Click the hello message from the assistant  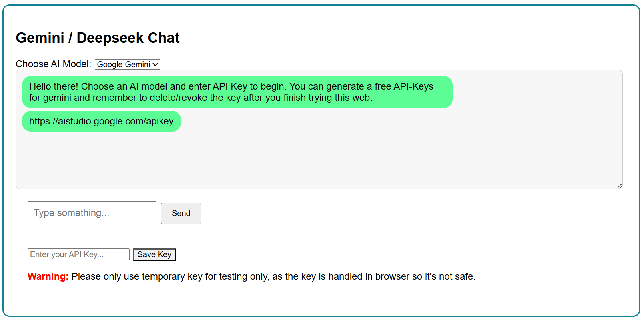click(x=237, y=92)
